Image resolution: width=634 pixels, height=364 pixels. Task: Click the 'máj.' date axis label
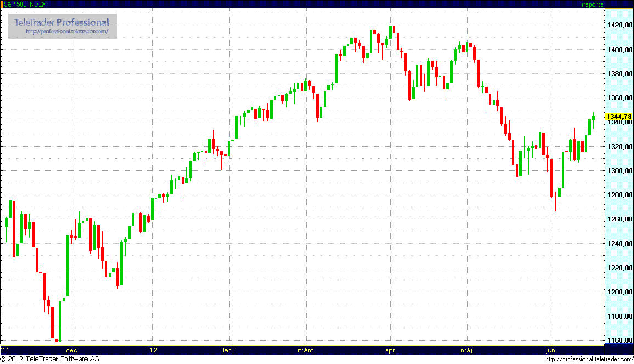coord(467,350)
